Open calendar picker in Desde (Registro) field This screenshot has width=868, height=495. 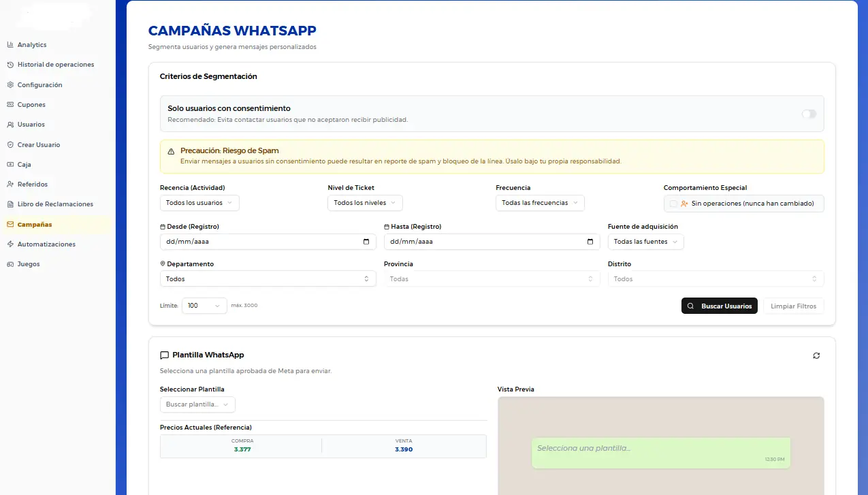pyautogui.click(x=366, y=242)
